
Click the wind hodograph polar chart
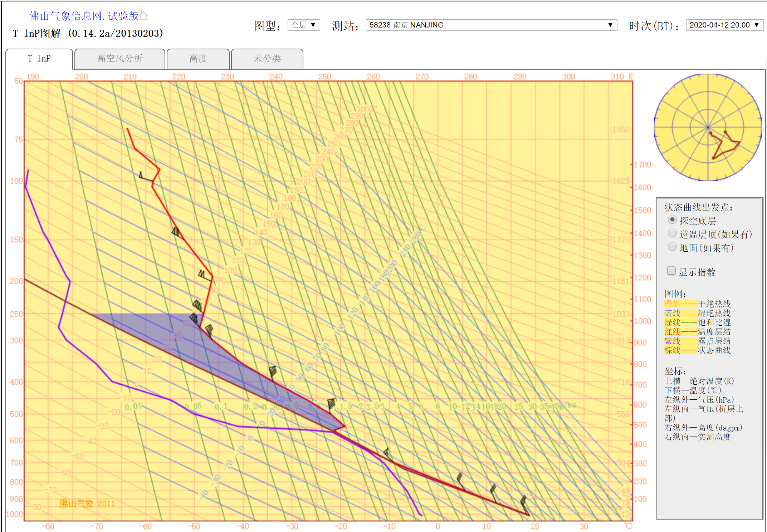708,127
